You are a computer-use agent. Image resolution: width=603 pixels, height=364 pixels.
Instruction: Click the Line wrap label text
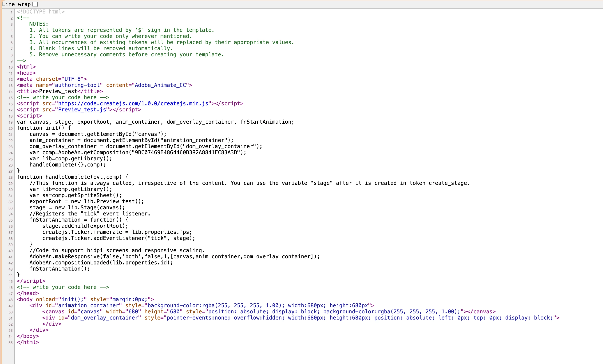pyautogui.click(x=16, y=4)
